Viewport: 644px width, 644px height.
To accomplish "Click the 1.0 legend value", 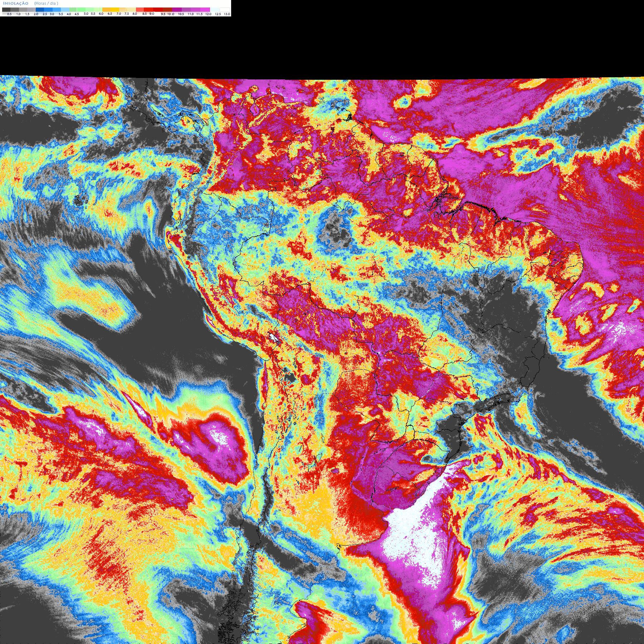I will point(18,14).
